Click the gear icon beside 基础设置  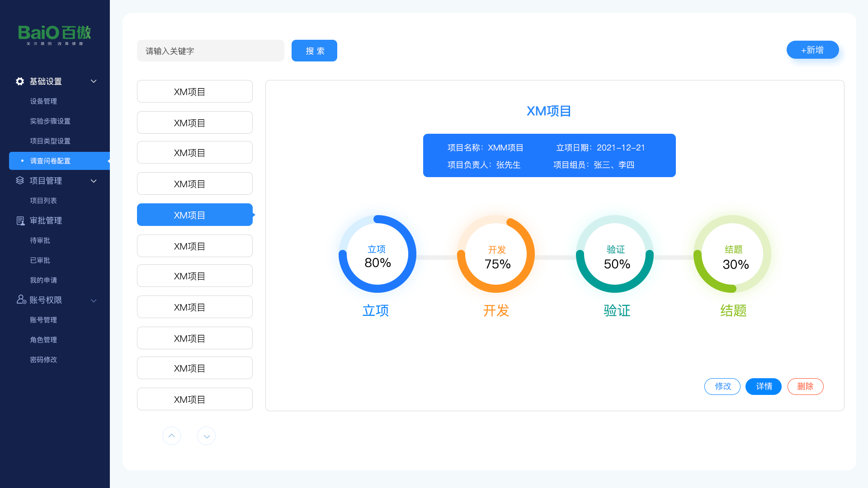pyautogui.click(x=20, y=81)
